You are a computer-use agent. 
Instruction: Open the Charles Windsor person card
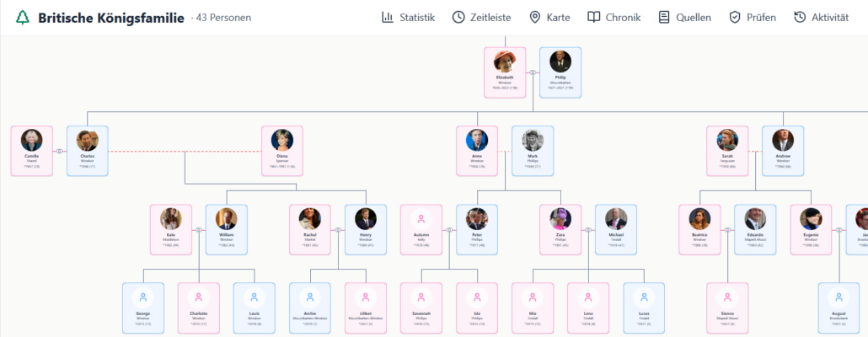tap(88, 151)
